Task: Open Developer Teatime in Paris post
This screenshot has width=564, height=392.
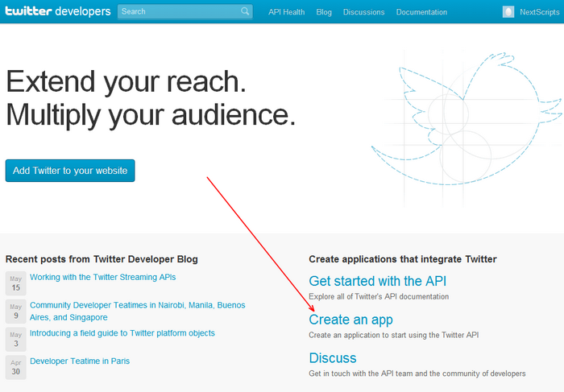Action: (x=80, y=361)
